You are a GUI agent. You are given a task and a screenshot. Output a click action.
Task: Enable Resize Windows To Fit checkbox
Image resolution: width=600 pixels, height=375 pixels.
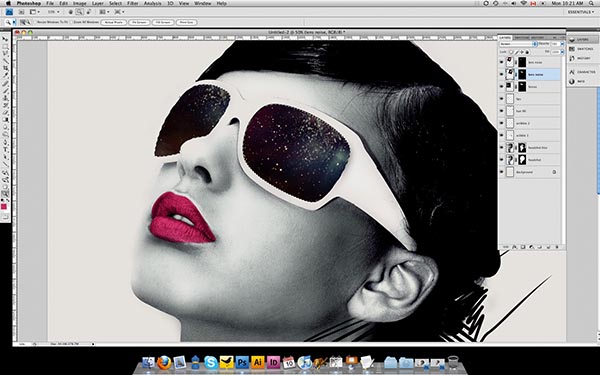click(35, 22)
